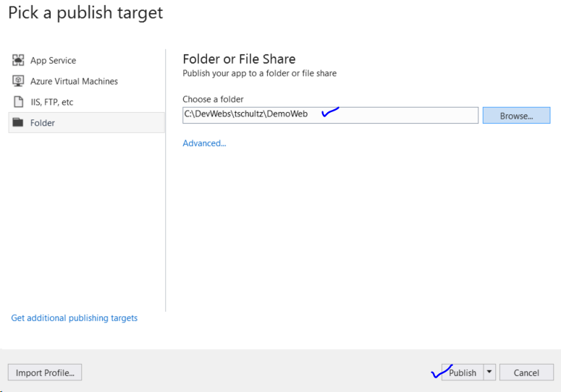Click inside the folder path text field
This screenshot has width=561, height=392.
point(330,115)
